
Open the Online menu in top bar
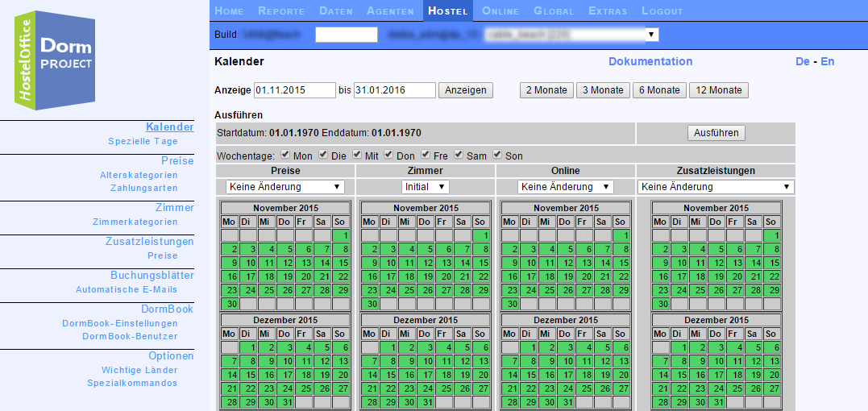(x=500, y=10)
